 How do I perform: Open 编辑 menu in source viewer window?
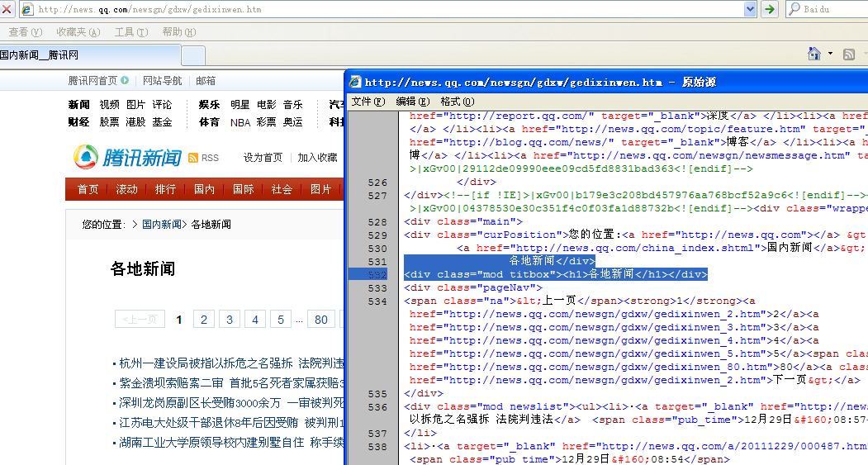pos(412,102)
